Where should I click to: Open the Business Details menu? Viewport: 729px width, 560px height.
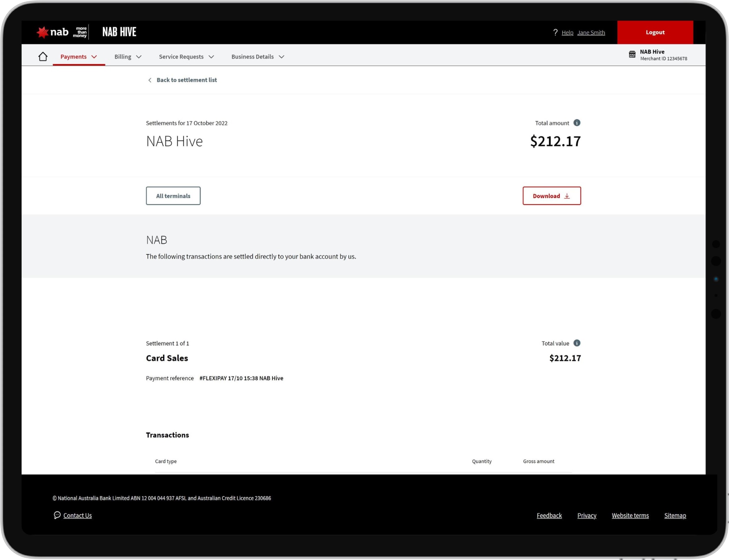coord(258,57)
